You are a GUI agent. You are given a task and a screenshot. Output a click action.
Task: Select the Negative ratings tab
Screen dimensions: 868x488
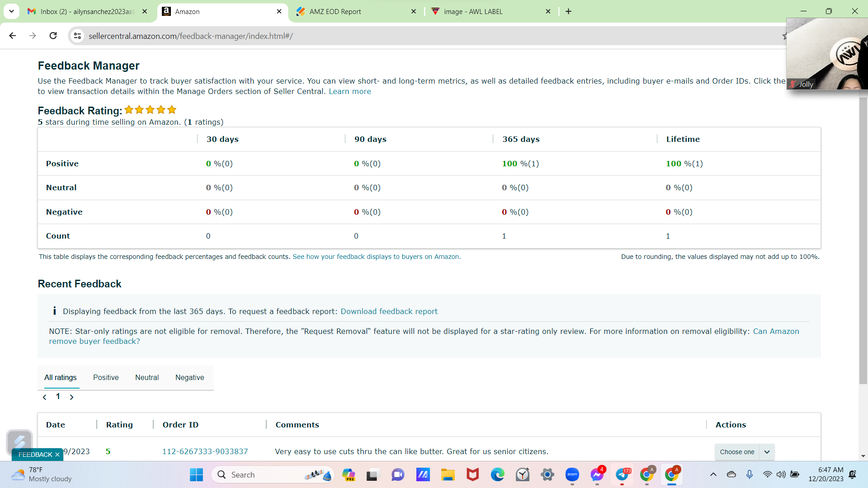tap(190, 378)
